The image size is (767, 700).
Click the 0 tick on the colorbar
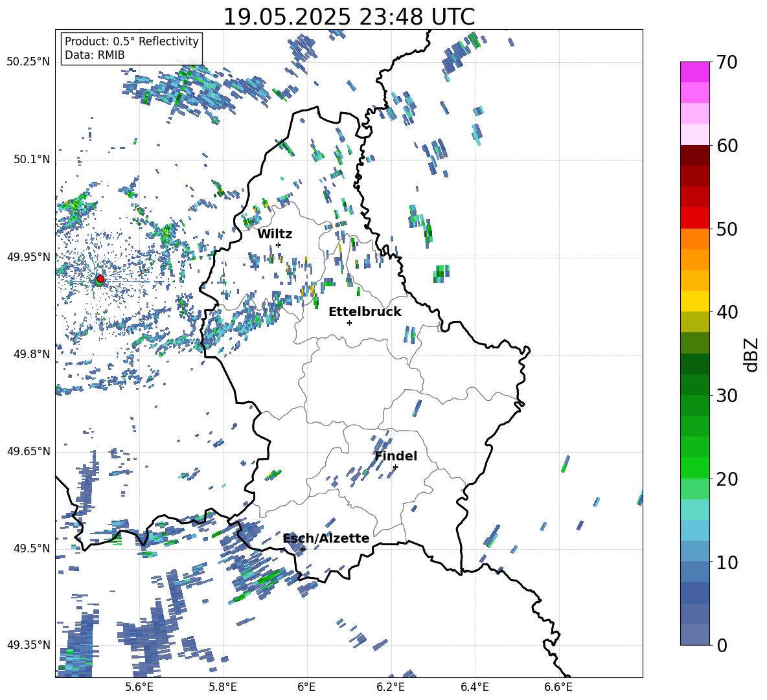(x=722, y=645)
